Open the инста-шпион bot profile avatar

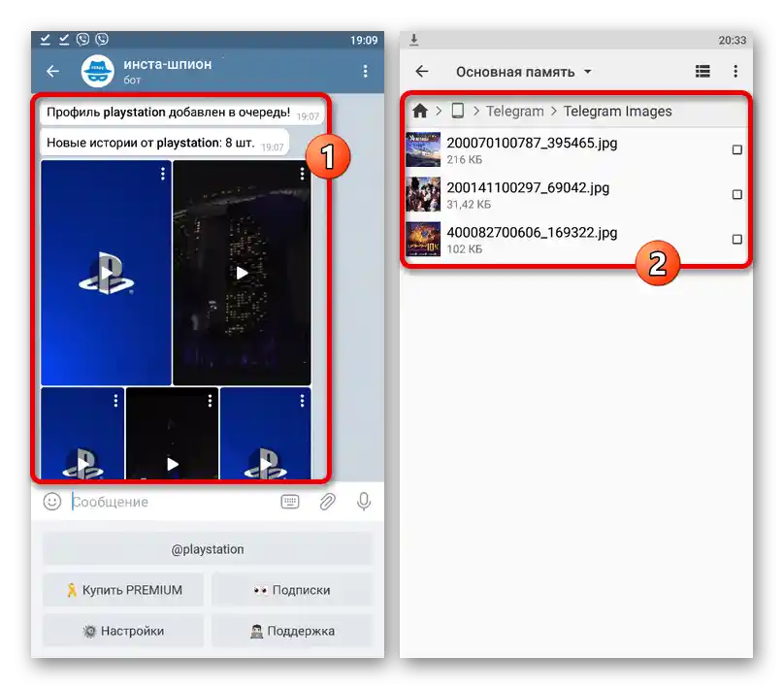point(98,71)
